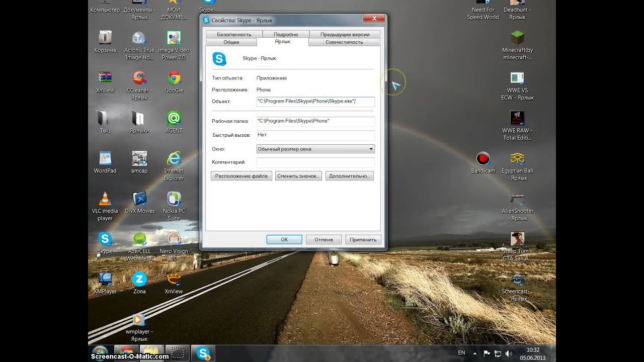This screenshot has width=644, height=362.
Task: Click the Сменить значок button
Action: 298,176
